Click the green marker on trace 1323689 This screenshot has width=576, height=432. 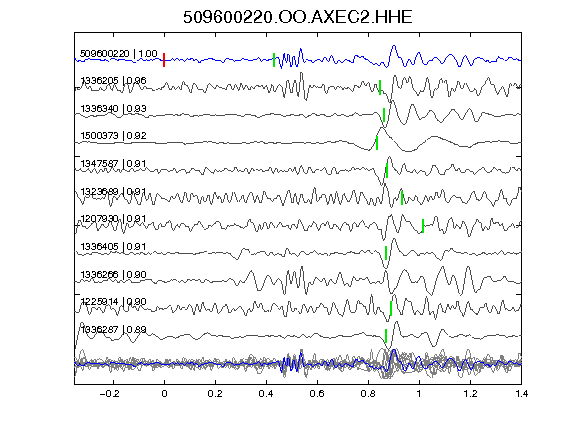pos(402,198)
